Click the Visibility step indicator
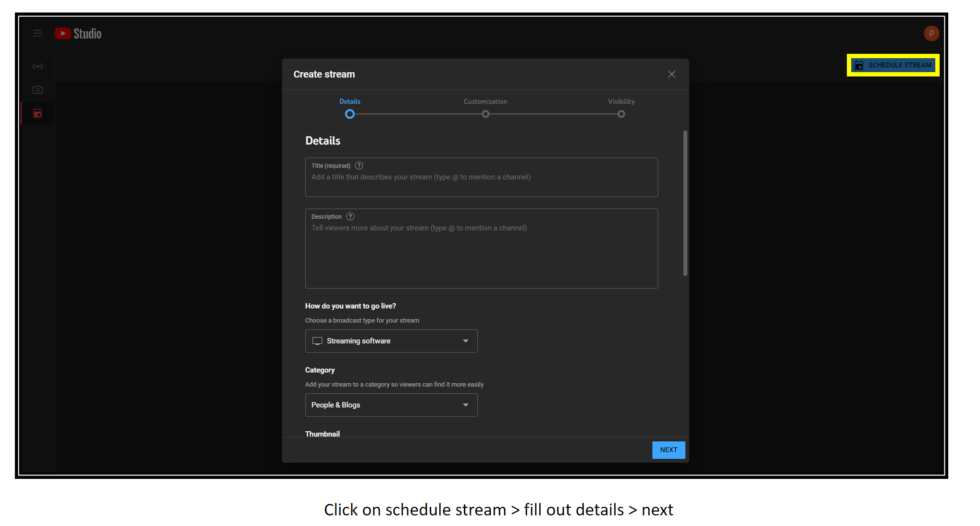980x526 pixels. [621, 113]
